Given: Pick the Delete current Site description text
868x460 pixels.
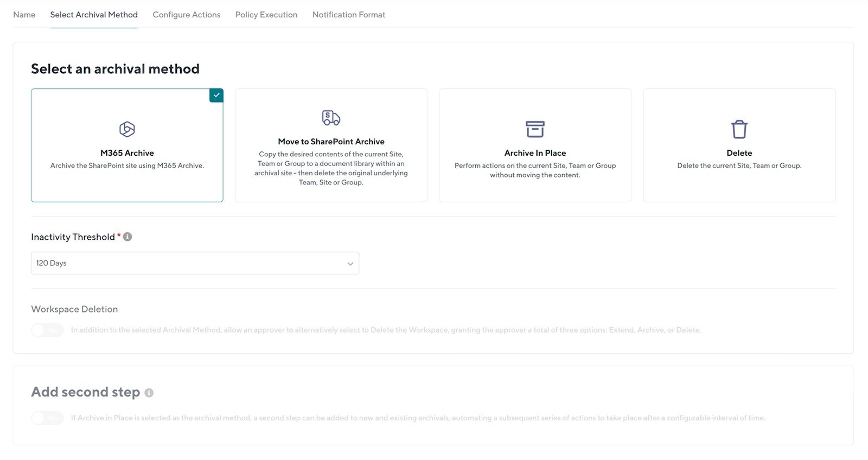Looking at the screenshot, I should [x=739, y=165].
